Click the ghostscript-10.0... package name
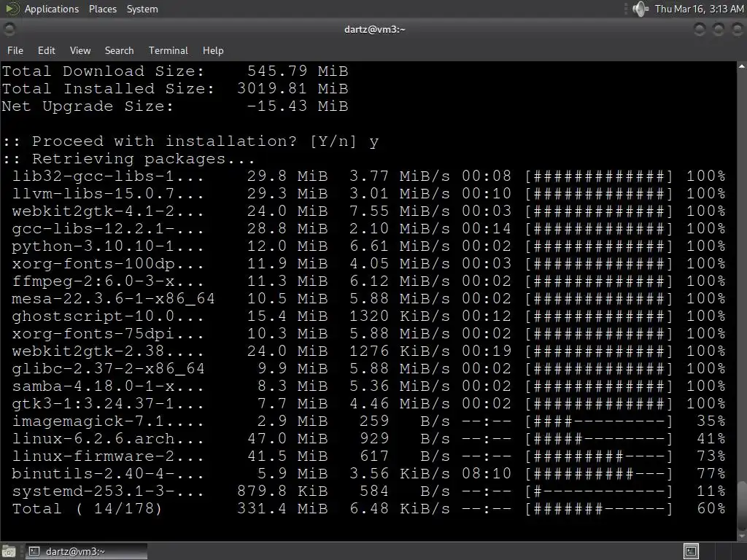 [x=108, y=316]
